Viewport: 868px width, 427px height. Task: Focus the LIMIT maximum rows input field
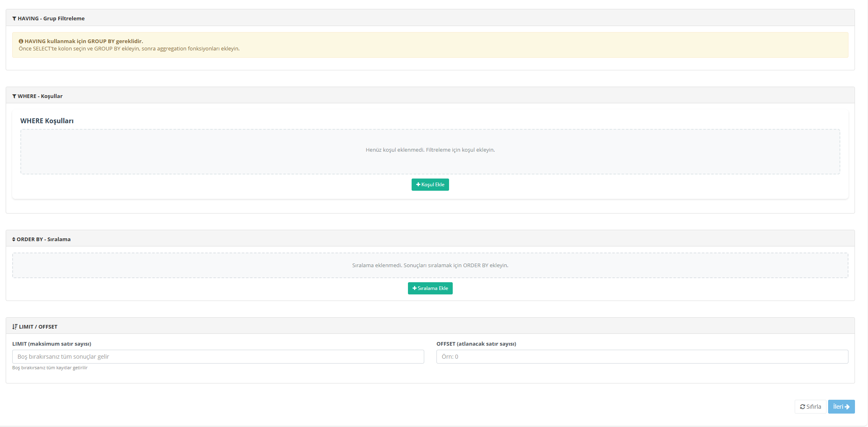pyautogui.click(x=218, y=357)
